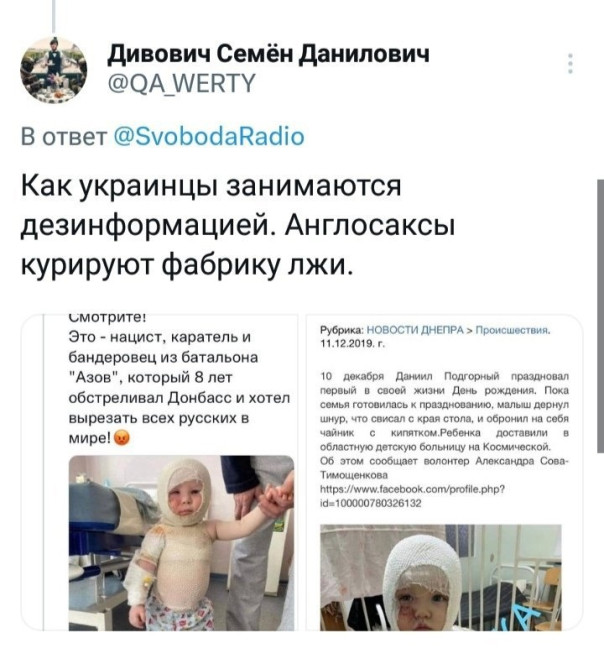Click the article paragraph about Даниил Подгорный
The height and width of the screenshot is (659, 604).
click(444, 425)
